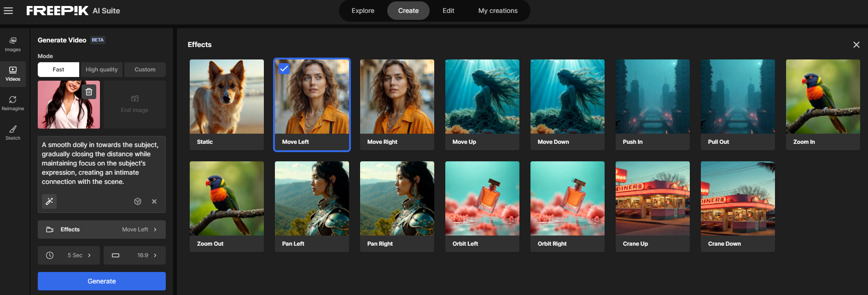Open the 16:9 aspect ratio dropdown

[134, 255]
